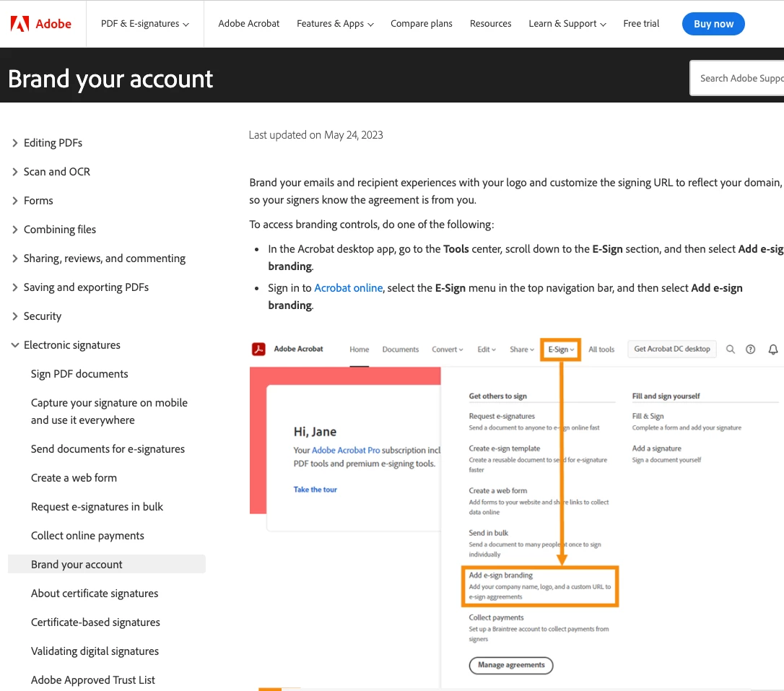Click Get Acrobat DC desktop button
Screen dimensions: 784x691
click(x=672, y=349)
